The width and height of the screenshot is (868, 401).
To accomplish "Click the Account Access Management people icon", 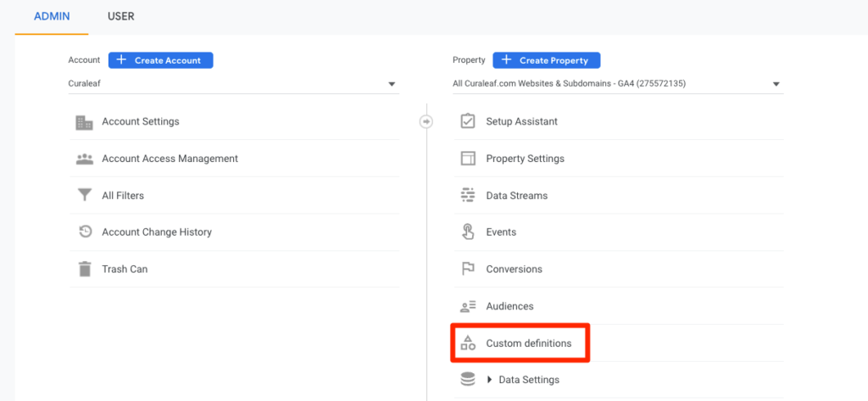I will [85, 159].
